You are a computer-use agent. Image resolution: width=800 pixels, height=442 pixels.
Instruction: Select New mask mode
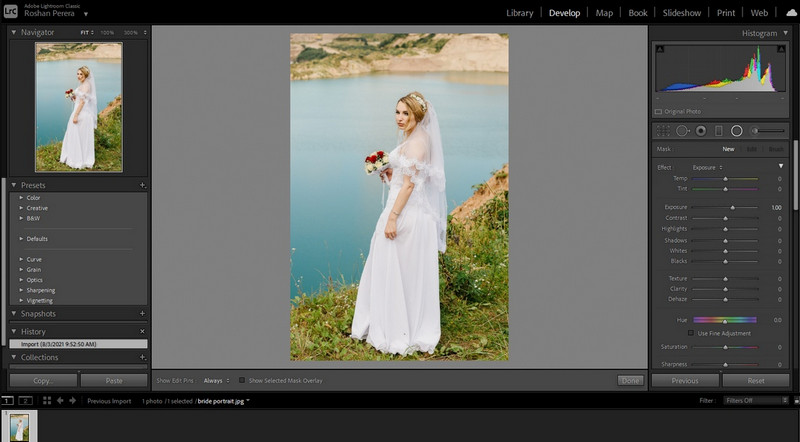pos(728,149)
